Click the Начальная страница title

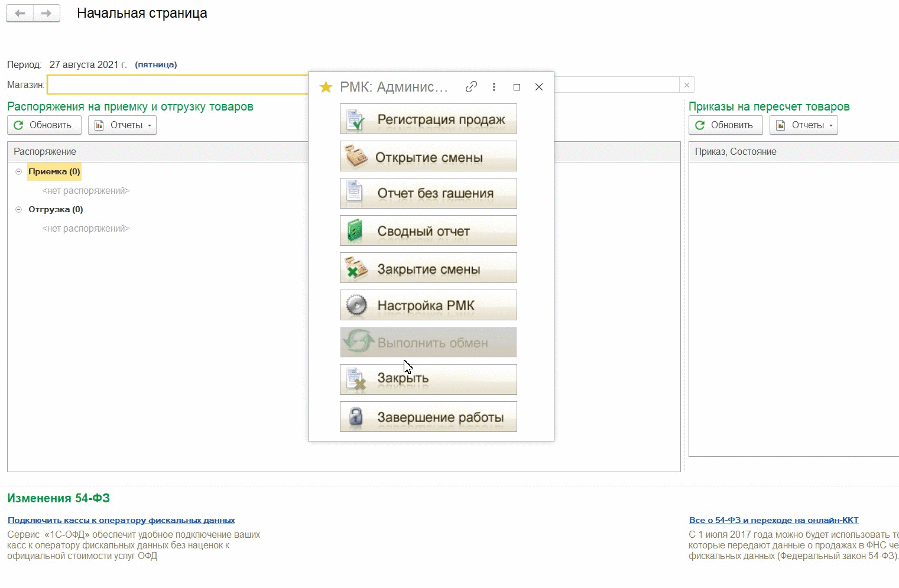point(142,14)
